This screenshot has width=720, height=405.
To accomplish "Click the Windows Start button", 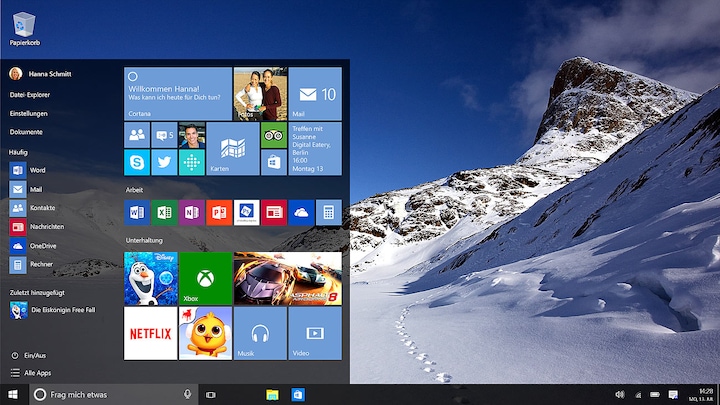I will point(13,394).
